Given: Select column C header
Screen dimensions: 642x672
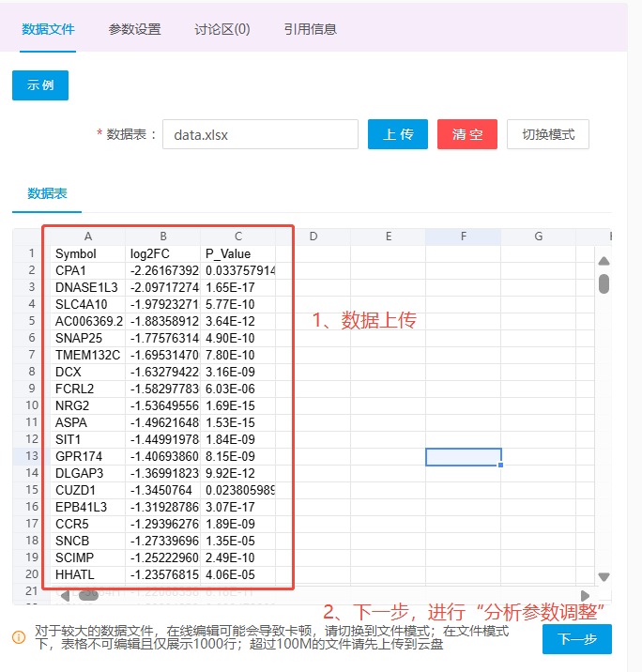Looking at the screenshot, I should click(x=237, y=237).
